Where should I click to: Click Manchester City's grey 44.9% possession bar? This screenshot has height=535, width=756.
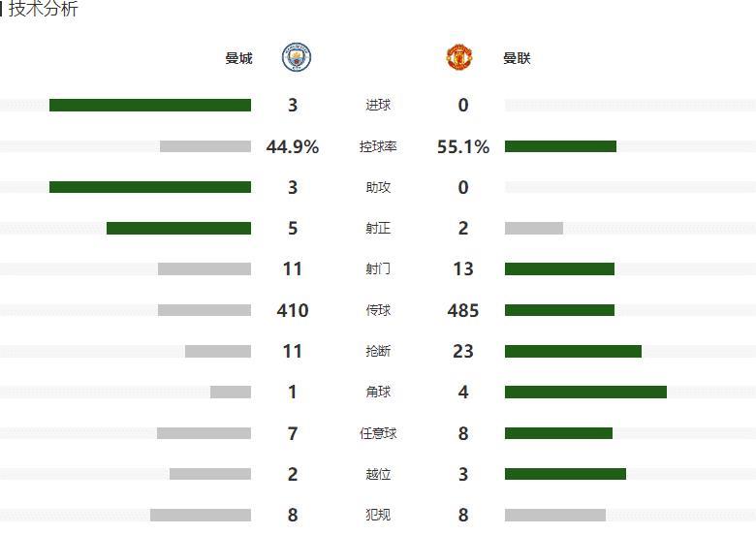tap(205, 146)
